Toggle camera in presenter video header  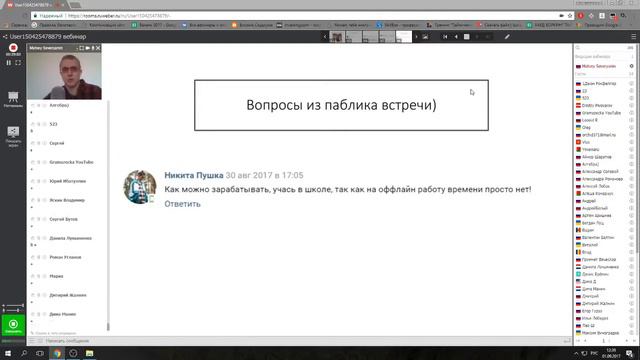click(x=87, y=48)
